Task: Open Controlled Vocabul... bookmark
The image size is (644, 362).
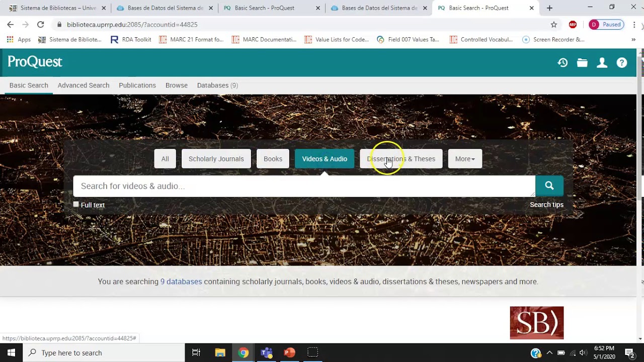Action: tap(481, 40)
